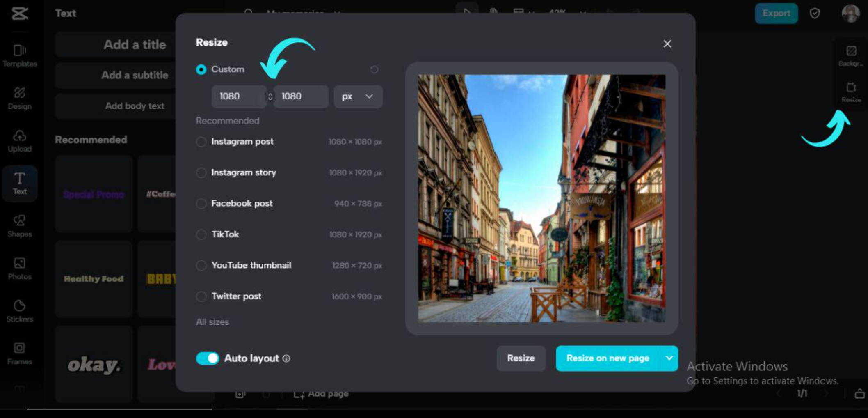Click Resize on new page button
This screenshot has height=418, width=868.
[608, 358]
